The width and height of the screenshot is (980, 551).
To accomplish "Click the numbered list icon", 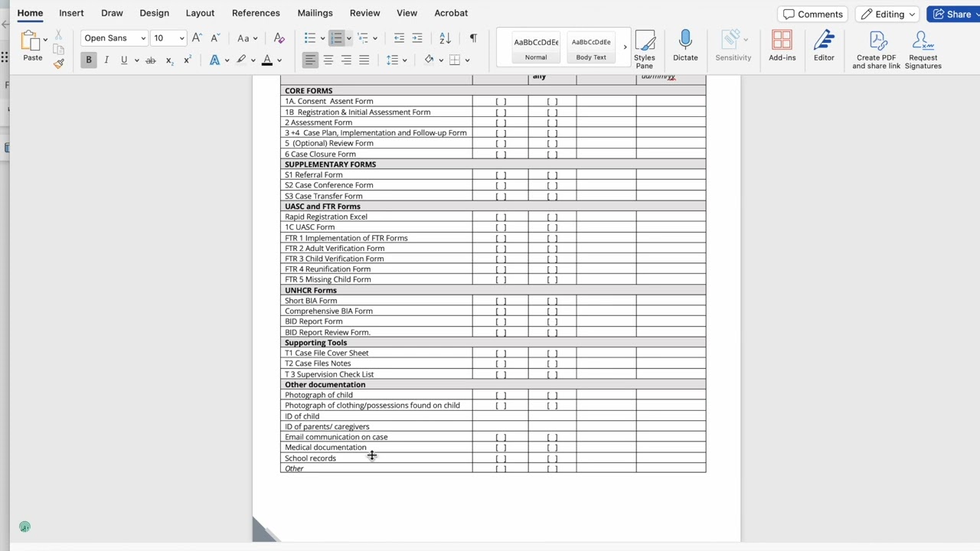I will pyautogui.click(x=336, y=37).
